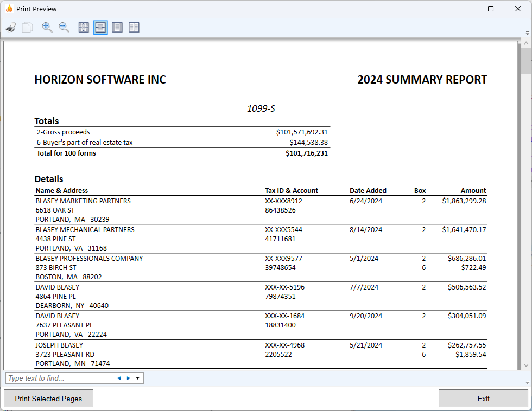Screen dimensions: 532x411
Task: Open the search options dropdown arrow
Action: 137,378
